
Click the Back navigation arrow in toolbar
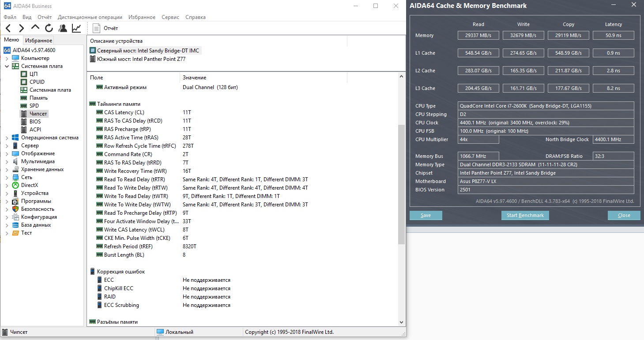[x=8, y=28]
